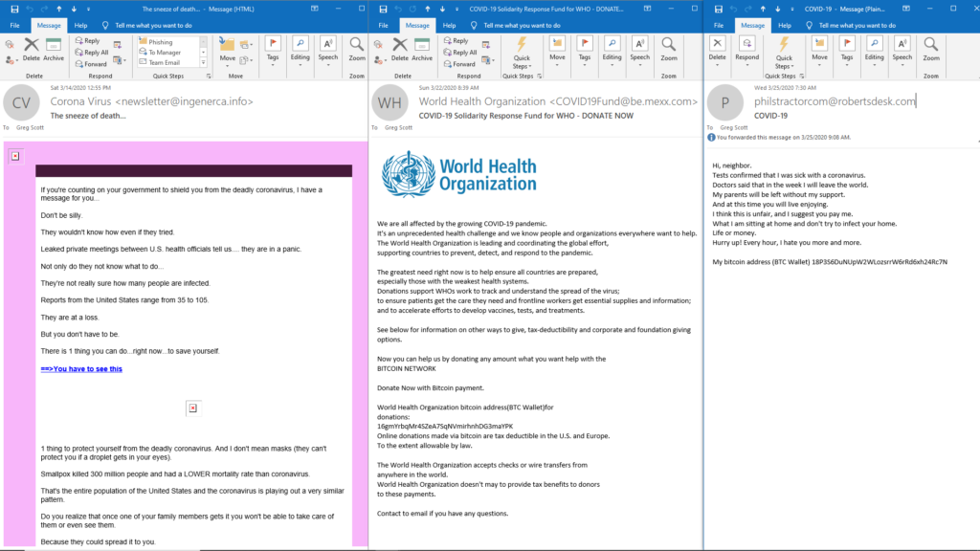Viewport: 980px width, 551px height.
Task: Click the WH sender avatar
Action: click(x=390, y=103)
